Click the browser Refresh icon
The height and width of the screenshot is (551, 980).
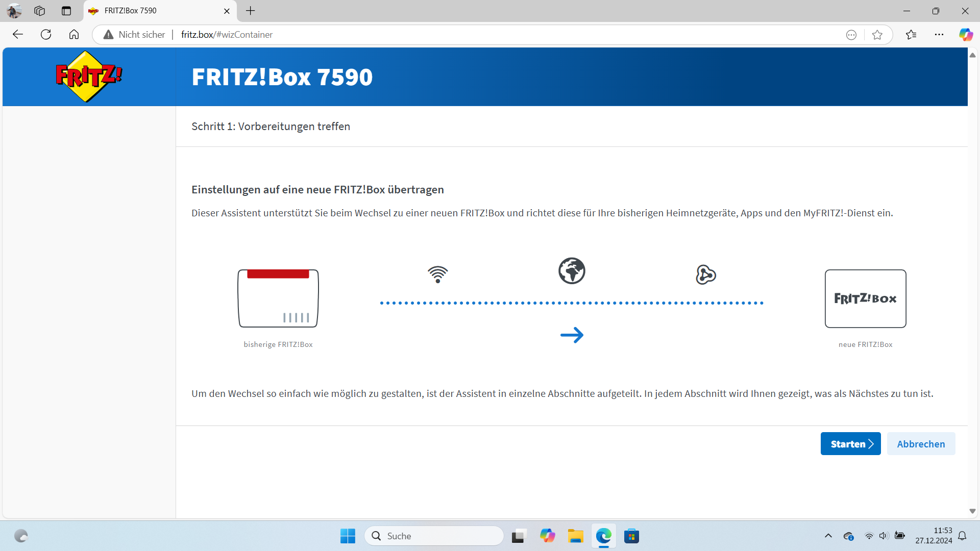(46, 35)
